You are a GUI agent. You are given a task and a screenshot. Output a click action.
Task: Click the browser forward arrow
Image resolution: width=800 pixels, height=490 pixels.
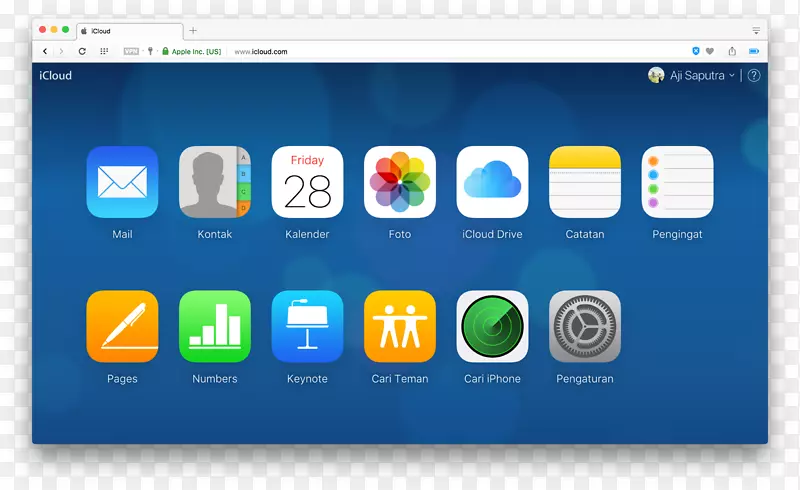(x=61, y=51)
